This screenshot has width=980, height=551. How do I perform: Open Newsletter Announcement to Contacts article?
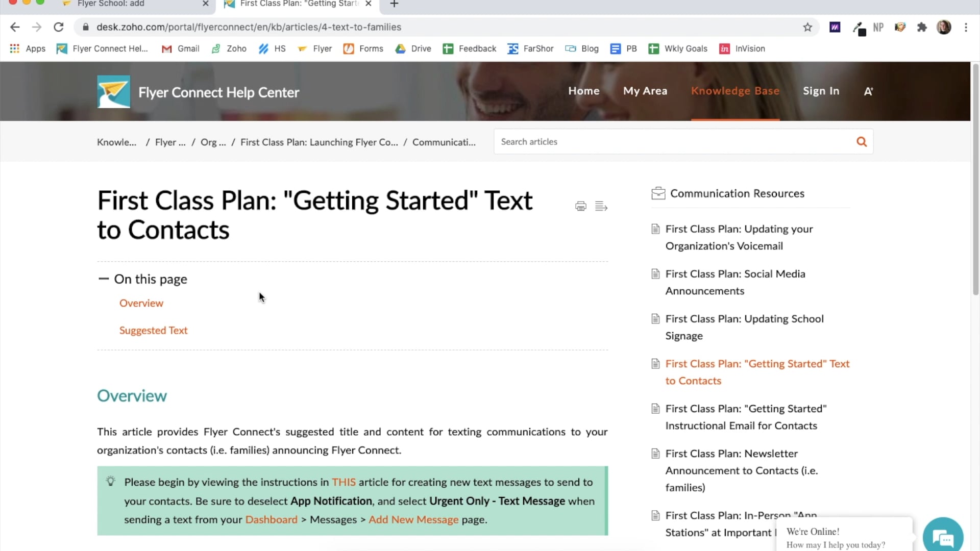click(x=741, y=470)
